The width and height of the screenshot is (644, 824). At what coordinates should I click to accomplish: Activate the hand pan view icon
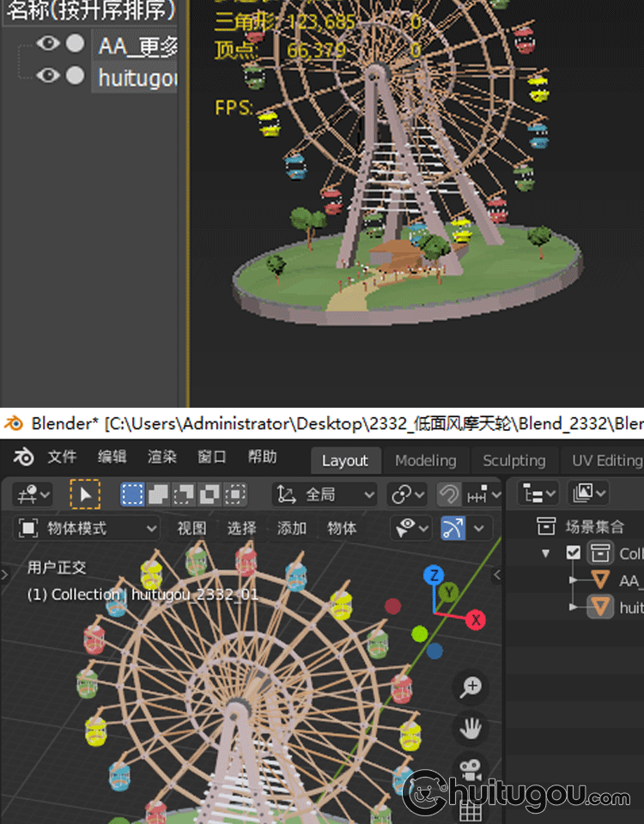(x=470, y=729)
